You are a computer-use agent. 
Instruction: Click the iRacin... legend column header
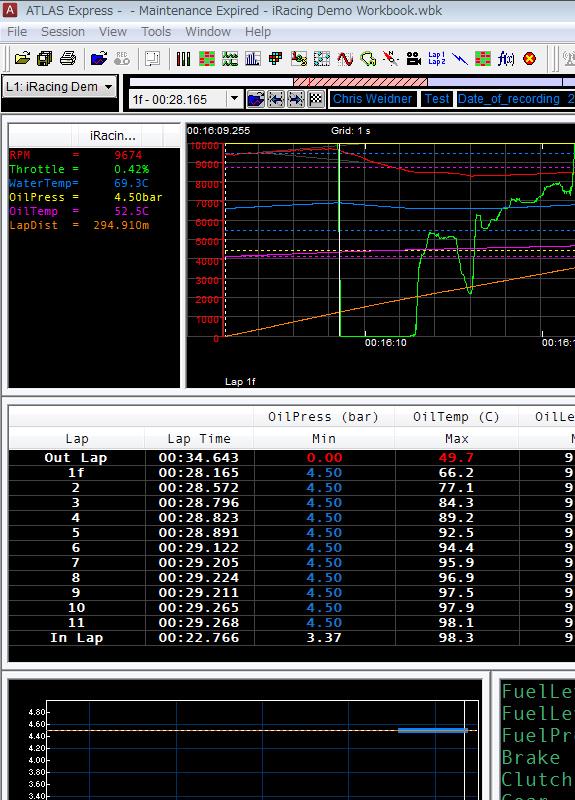[x=112, y=136]
